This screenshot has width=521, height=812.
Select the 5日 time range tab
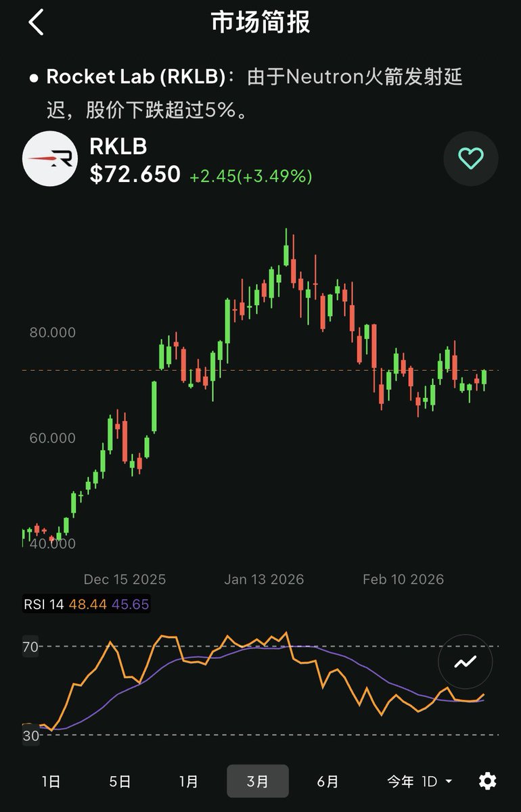click(120, 782)
